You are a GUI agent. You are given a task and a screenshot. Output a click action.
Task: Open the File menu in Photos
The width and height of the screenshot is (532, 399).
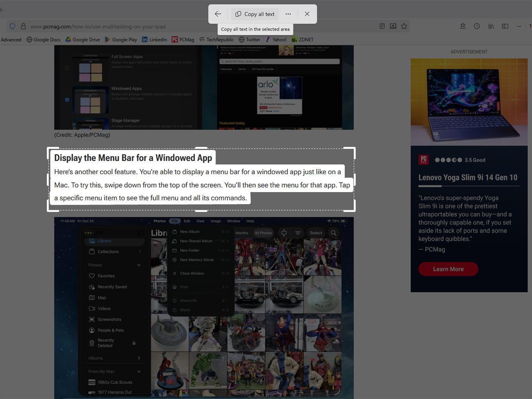coord(175,221)
